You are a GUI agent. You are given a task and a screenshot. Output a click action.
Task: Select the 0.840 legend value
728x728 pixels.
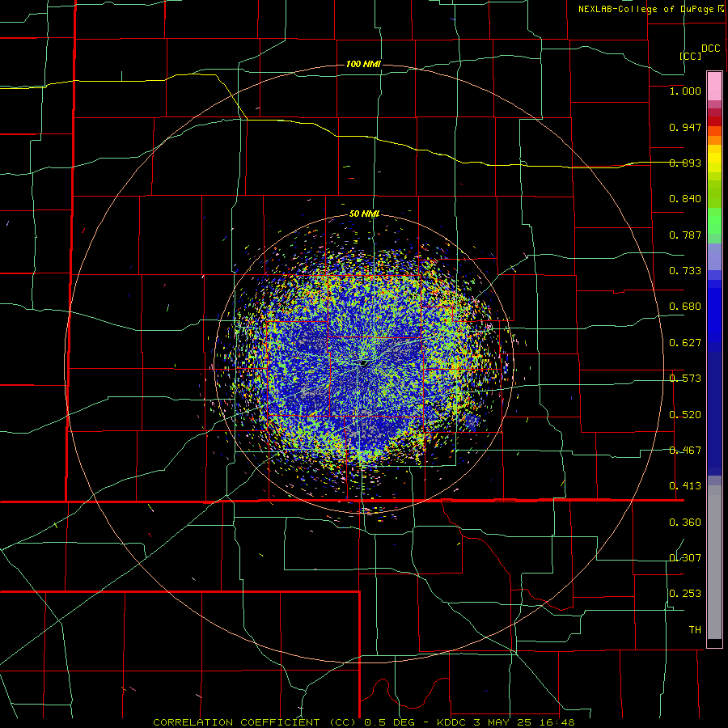click(685, 199)
